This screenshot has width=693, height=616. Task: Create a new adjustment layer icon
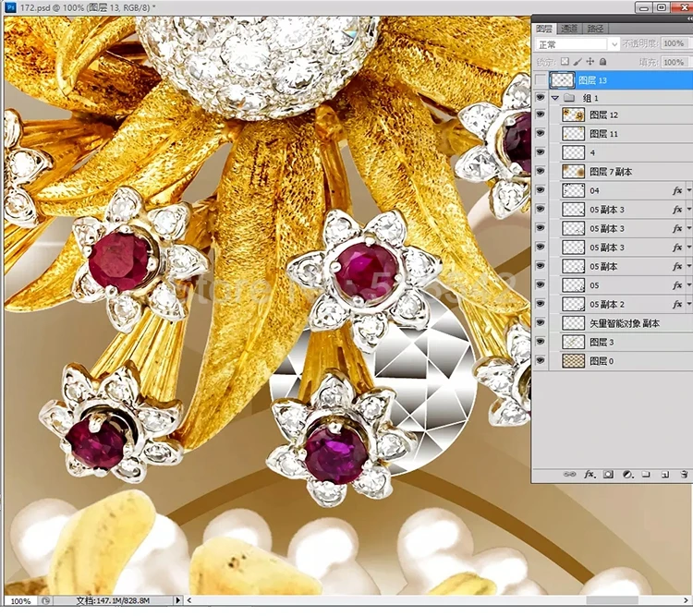(x=627, y=474)
